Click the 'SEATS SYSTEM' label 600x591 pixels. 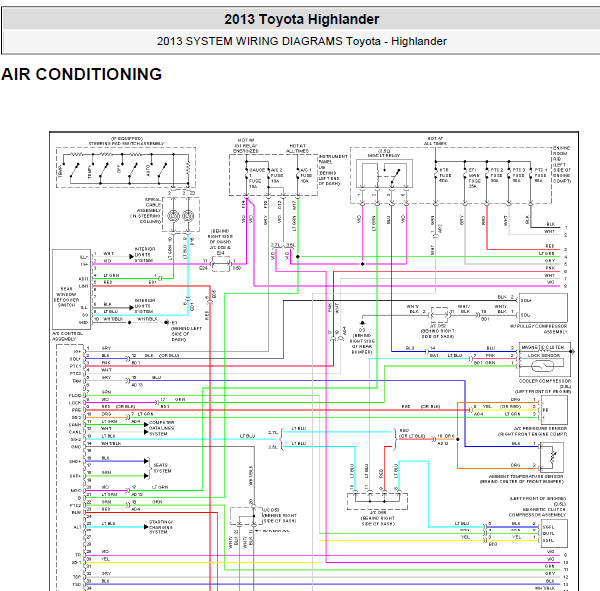(162, 468)
